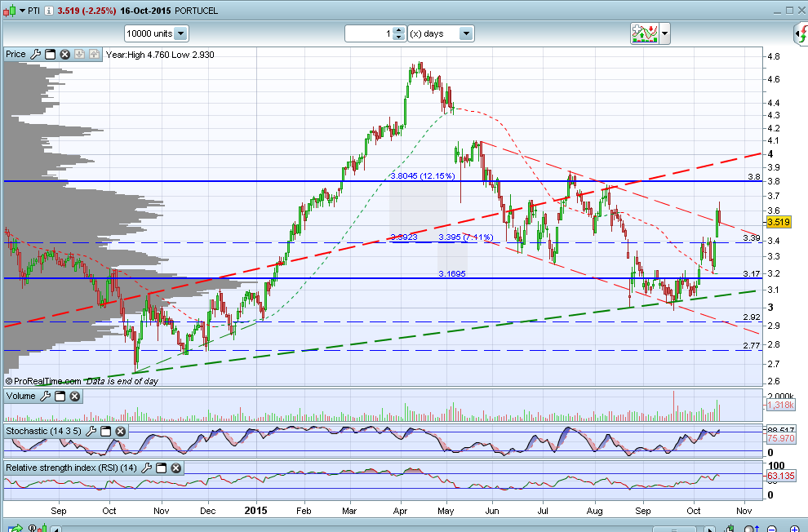Increase the timeframe value with the up stepper
Screen dimensions: 808x532
(x=398, y=30)
